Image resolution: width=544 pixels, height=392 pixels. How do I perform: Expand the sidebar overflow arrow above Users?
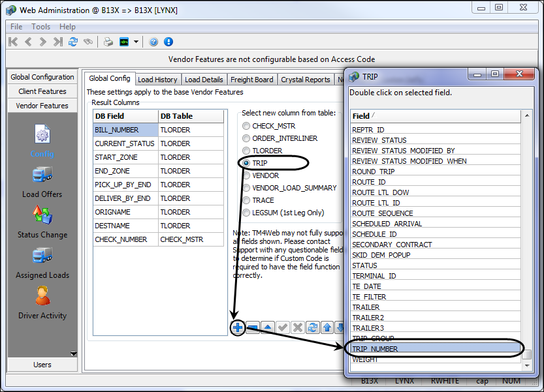coord(73,354)
